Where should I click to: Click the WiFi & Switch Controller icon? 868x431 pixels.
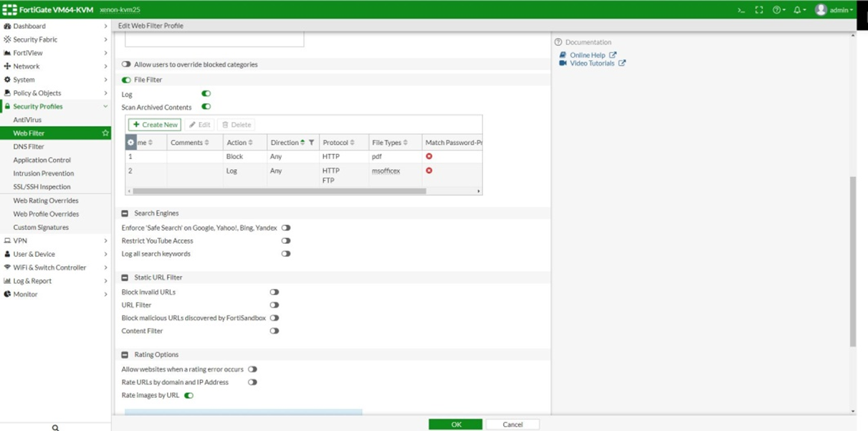click(x=7, y=267)
